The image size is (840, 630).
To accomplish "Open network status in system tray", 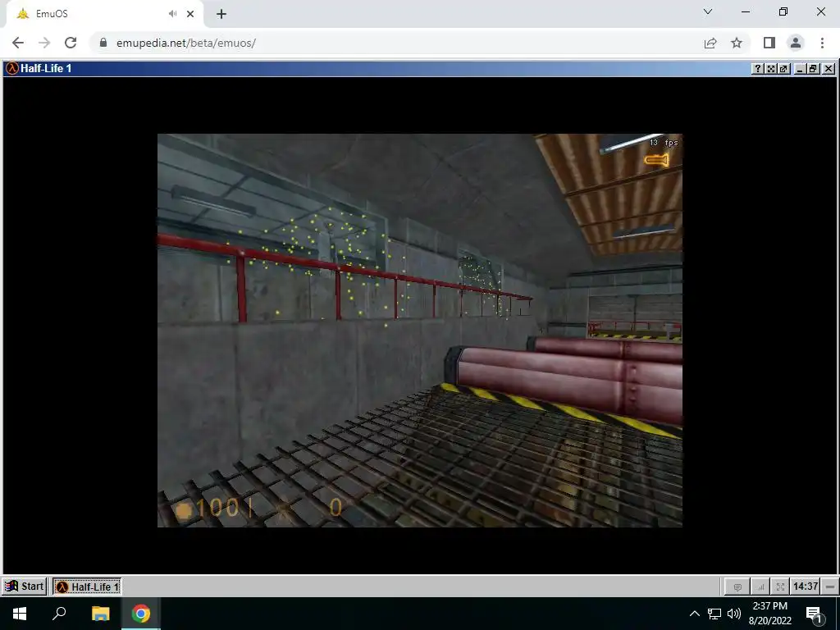I will pos(714,614).
